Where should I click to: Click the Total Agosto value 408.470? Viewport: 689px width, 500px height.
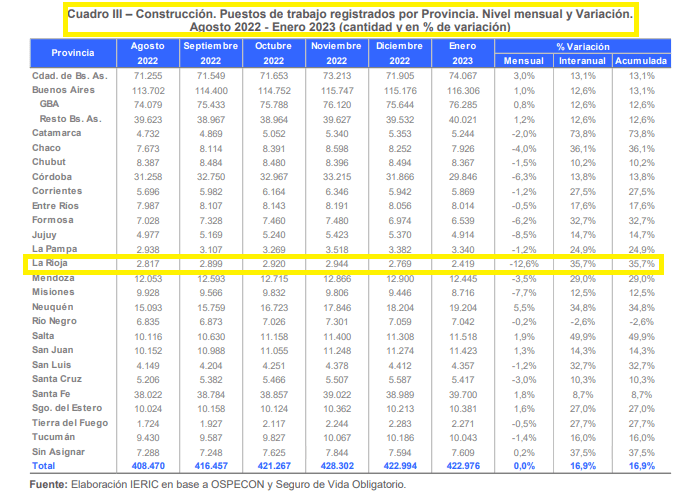[148, 466]
